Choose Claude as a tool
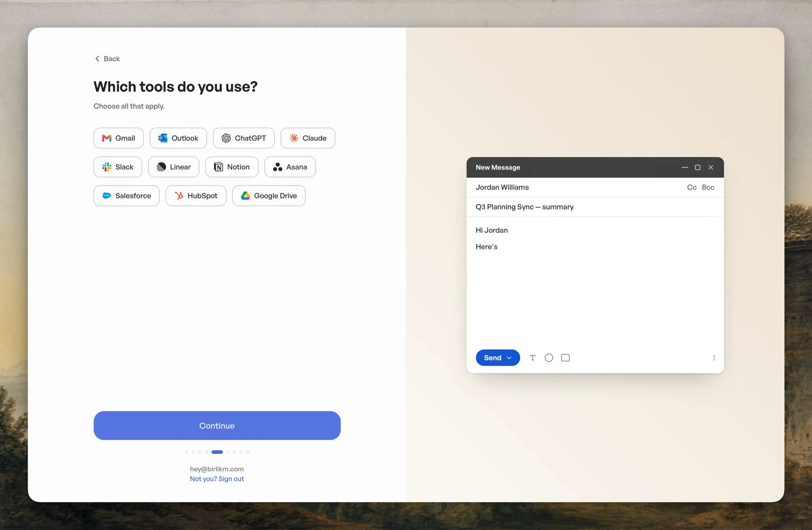The image size is (812, 530). (308, 138)
